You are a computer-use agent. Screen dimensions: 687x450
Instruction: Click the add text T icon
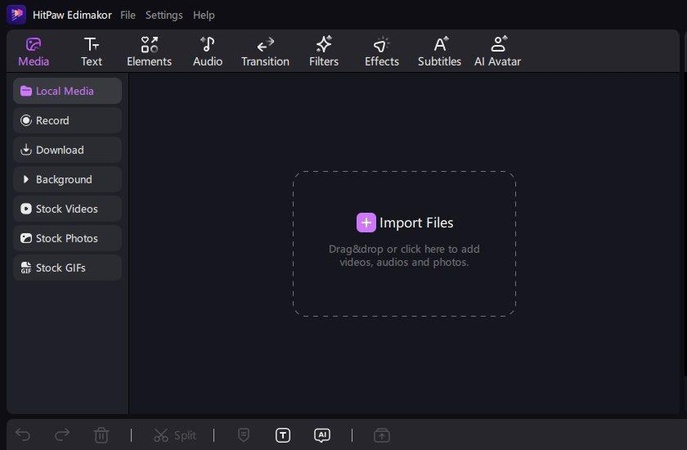tap(283, 435)
